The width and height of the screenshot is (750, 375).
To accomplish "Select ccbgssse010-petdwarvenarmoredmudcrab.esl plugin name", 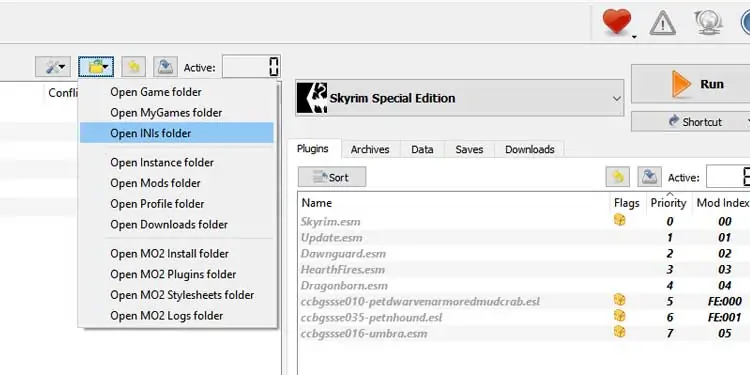I will coord(420,302).
